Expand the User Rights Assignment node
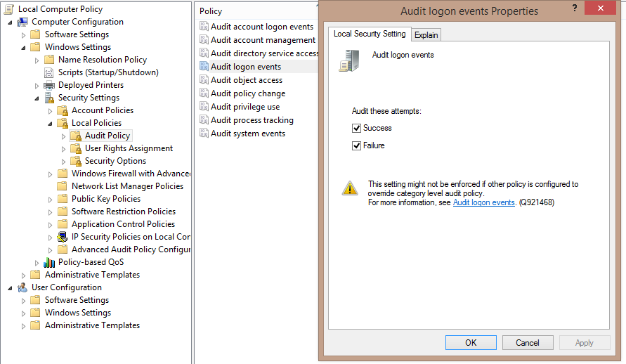This screenshot has height=364, width=626. 63,149
